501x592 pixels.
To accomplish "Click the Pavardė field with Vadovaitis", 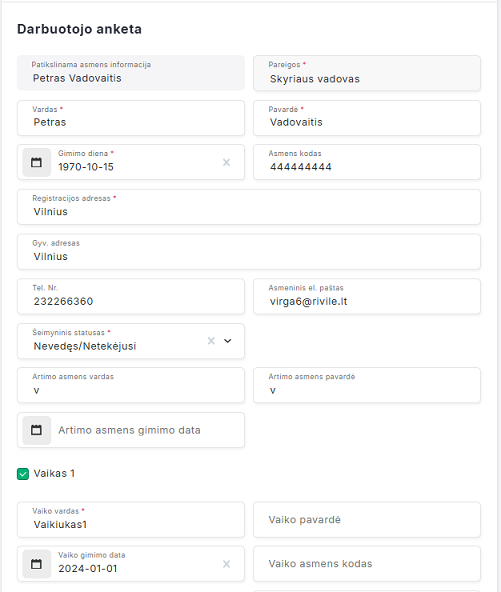I will tap(367, 118).
